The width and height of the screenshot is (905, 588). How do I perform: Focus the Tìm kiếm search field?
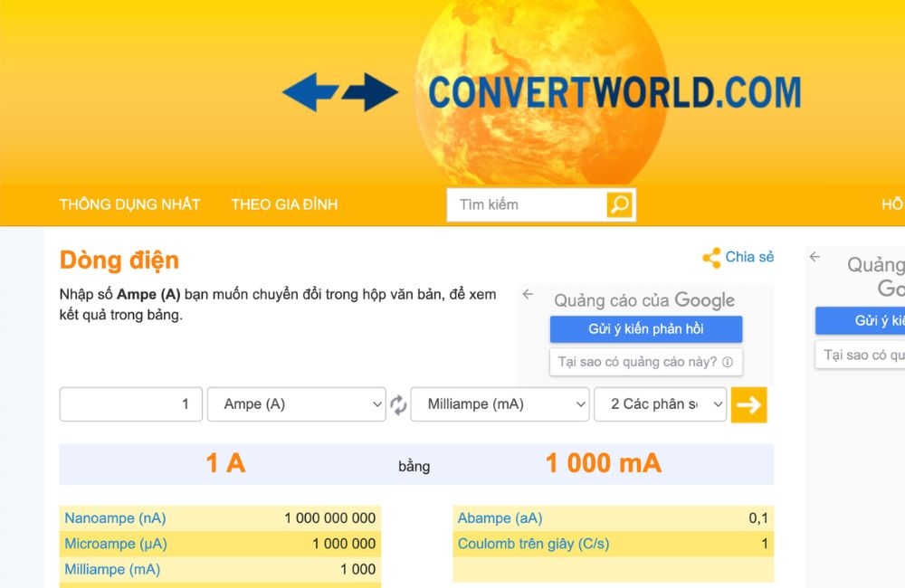tap(527, 204)
